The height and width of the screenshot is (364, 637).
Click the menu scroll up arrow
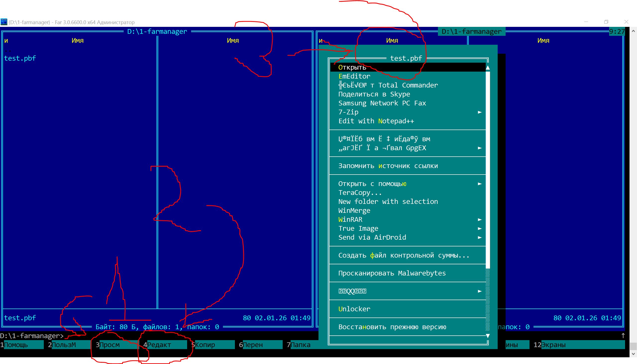(x=488, y=67)
